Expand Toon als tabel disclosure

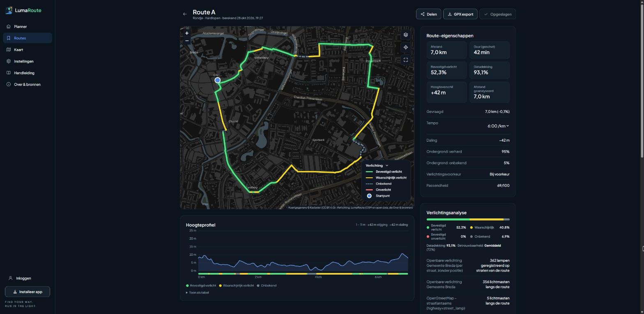tap(198, 293)
